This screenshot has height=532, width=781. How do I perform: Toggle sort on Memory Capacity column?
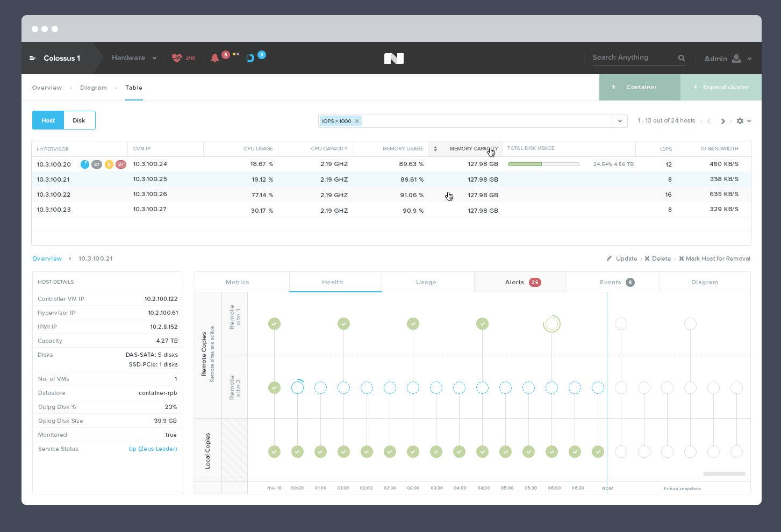(435, 149)
